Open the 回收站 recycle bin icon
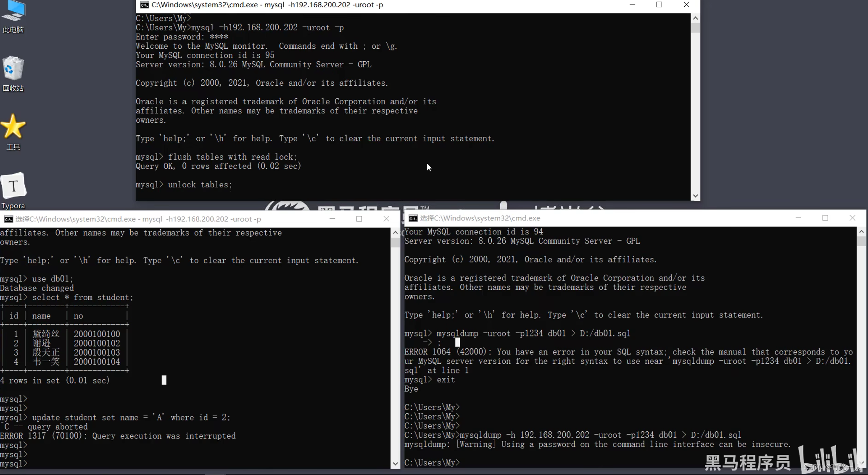Screen dimensions: 868x475 (x=13, y=73)
